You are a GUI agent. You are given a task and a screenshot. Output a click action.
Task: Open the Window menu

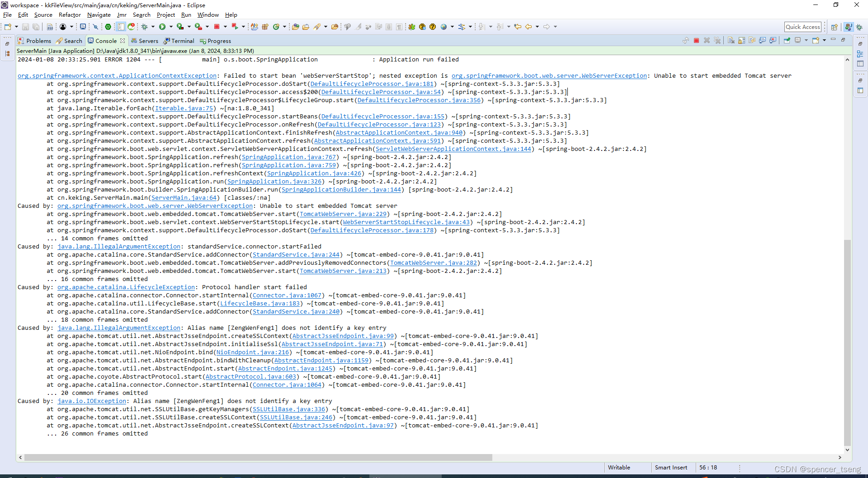pyautogui.click(x=208, y=15)
